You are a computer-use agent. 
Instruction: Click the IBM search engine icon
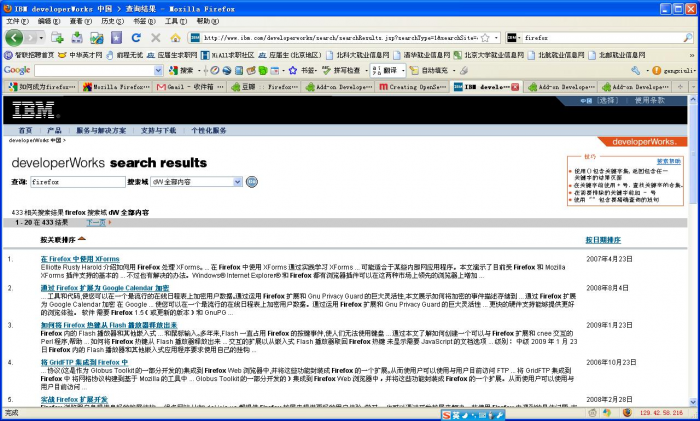[x=512, y=38]
